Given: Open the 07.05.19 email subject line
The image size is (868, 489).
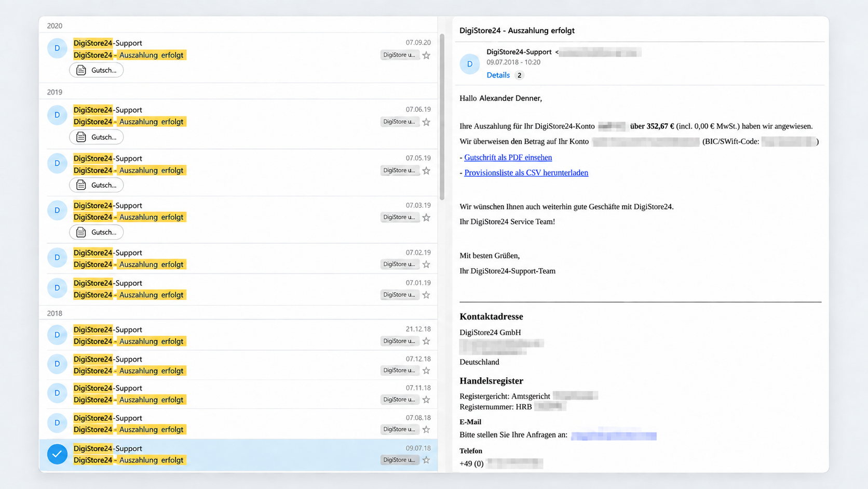Looking at the screenshot, I should click(x=129, y=170).
